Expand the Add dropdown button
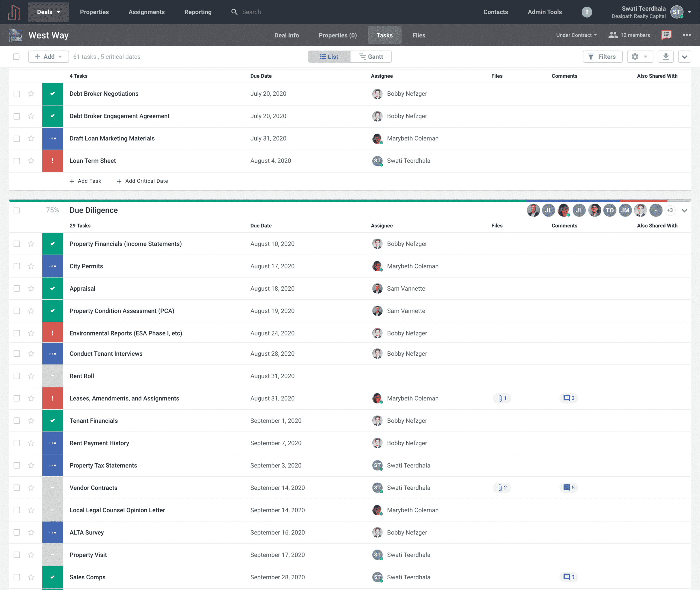 (48, 57)
